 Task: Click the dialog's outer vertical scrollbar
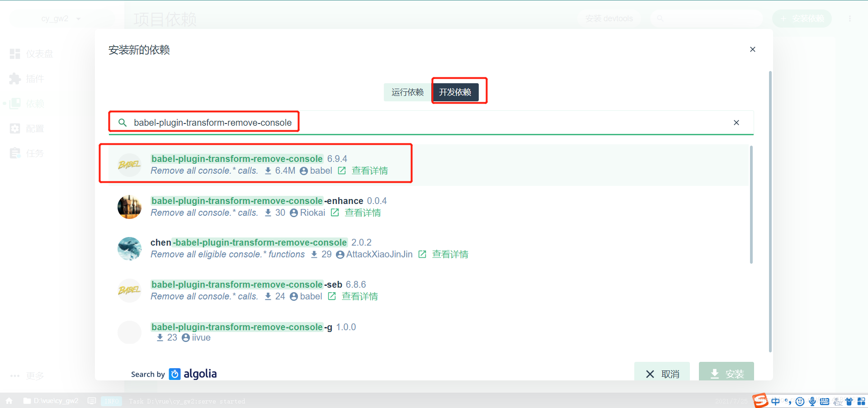[770, 212]
